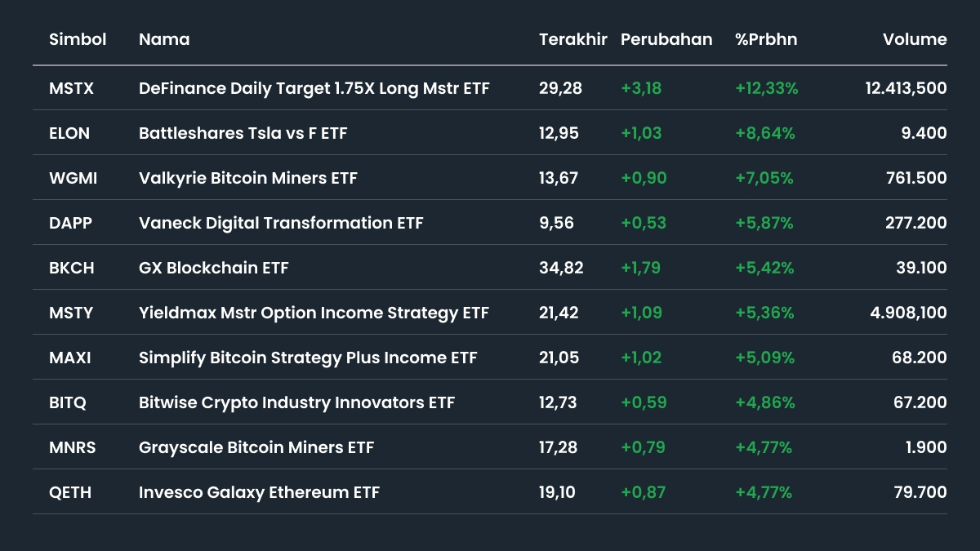This screenshot has height=551, width=980.
Task: Click the %Prbhn column header
Action: [766, 39]
